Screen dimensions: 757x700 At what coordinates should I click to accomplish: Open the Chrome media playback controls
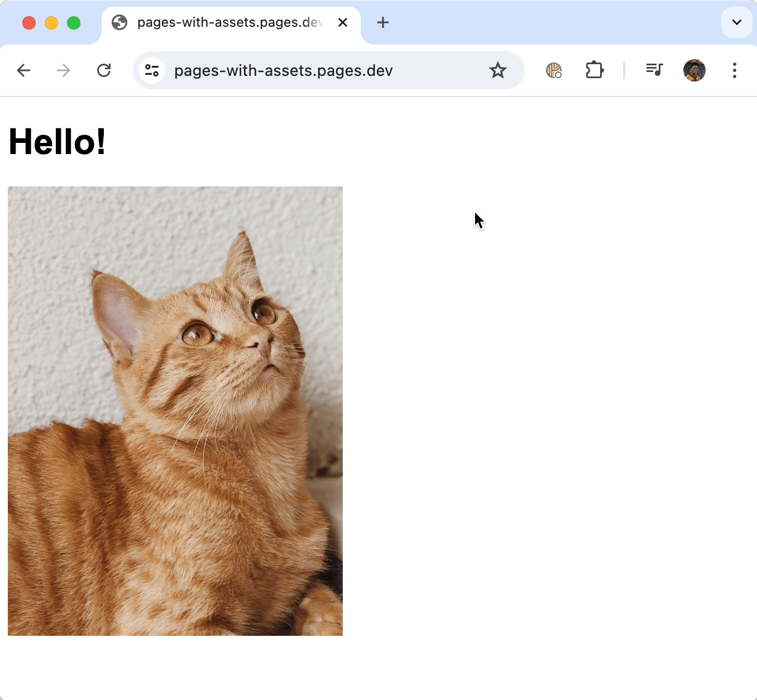point(654,70)
